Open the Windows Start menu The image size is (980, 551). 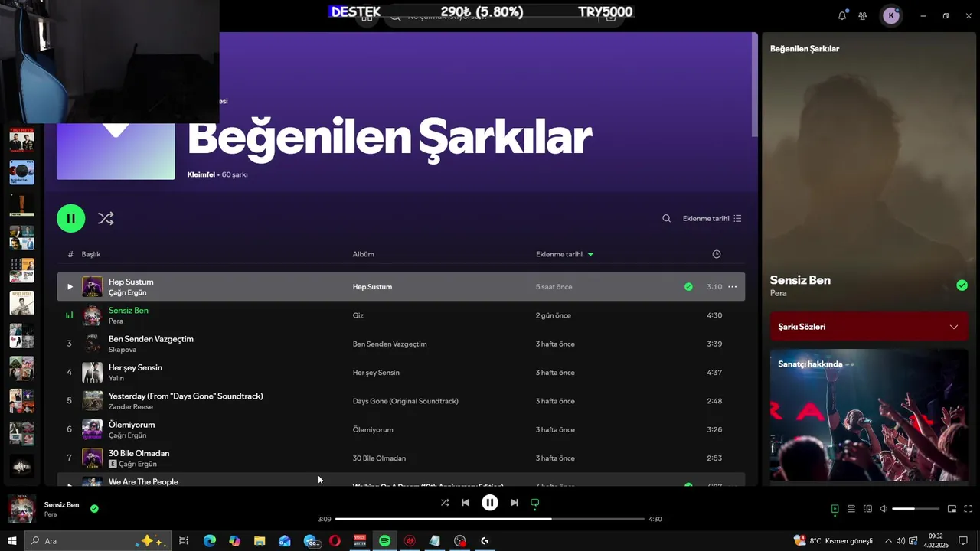tap(12, 541)
